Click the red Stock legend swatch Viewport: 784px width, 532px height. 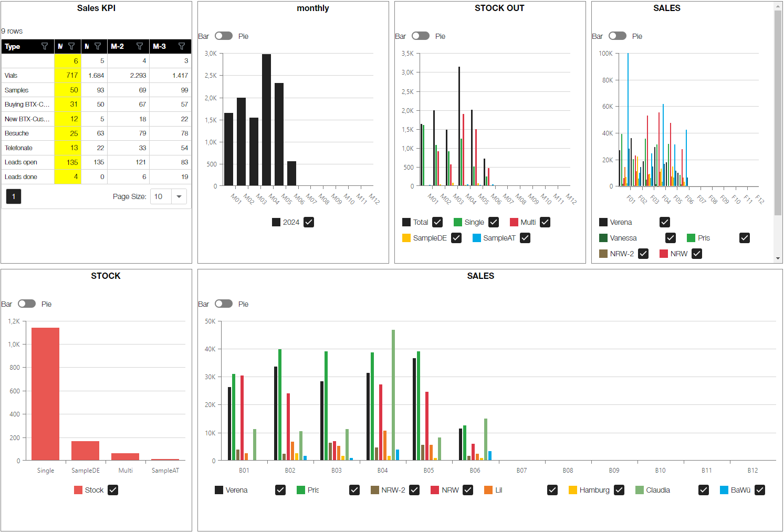78,490
